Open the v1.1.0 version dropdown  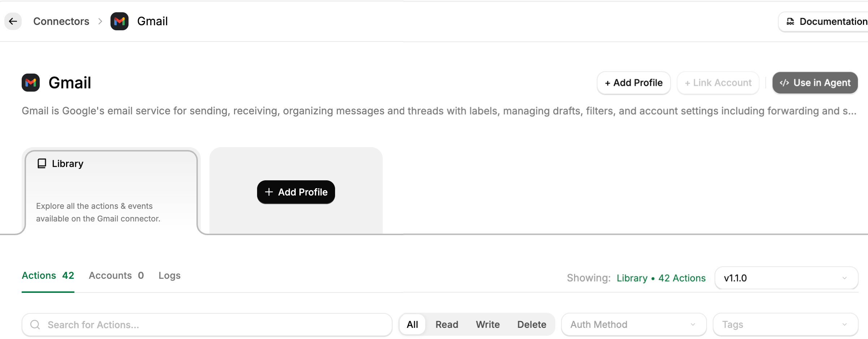tap(786, 278)
